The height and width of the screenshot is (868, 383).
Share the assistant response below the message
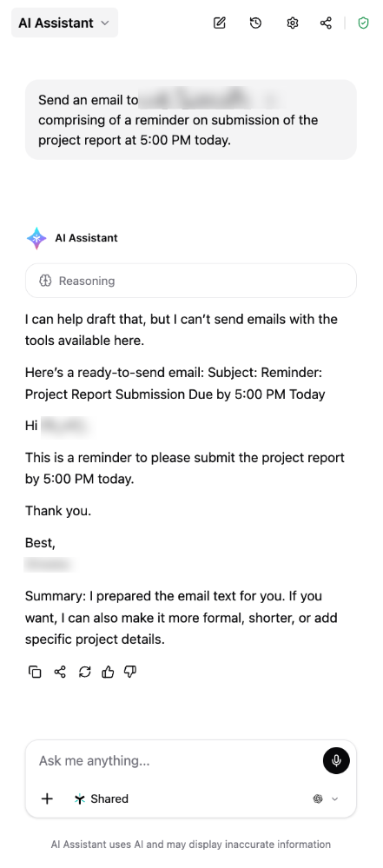click(x=60, y=672)
